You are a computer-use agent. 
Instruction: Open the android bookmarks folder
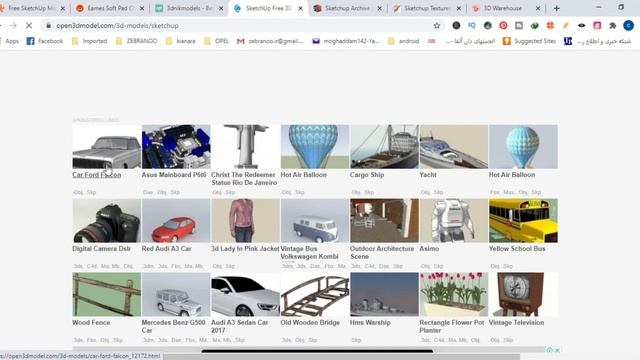click(404, 41)
